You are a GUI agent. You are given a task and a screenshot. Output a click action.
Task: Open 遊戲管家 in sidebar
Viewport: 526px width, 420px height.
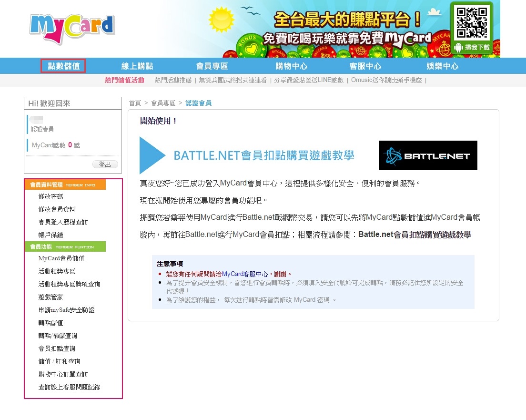pyautogui.click(x=51, y=297)
